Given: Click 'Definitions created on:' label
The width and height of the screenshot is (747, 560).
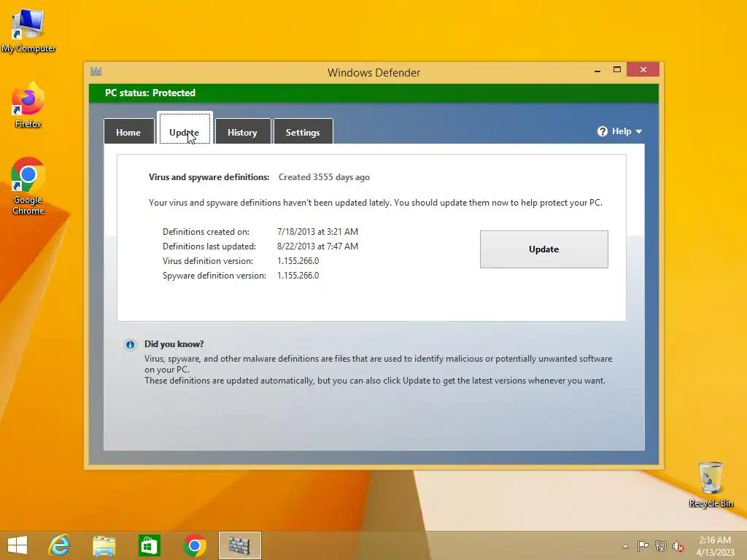Looking at the screenshot, I should (206, 232).
